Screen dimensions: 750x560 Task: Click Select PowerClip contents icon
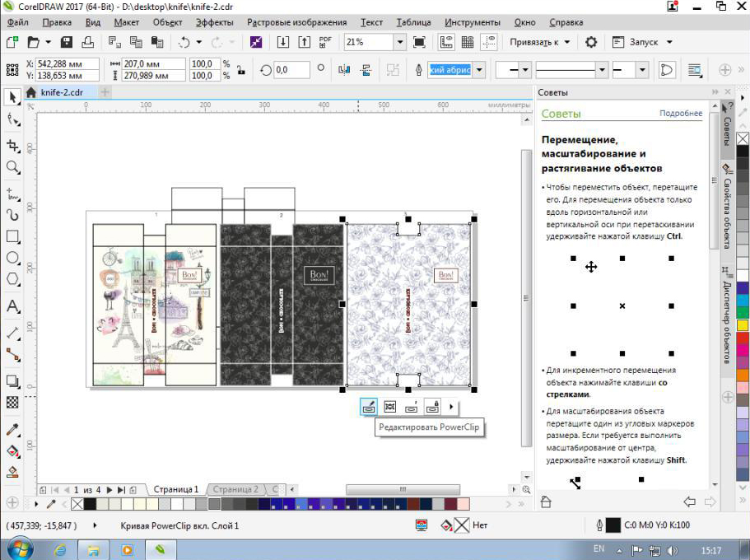click(390, 407)
